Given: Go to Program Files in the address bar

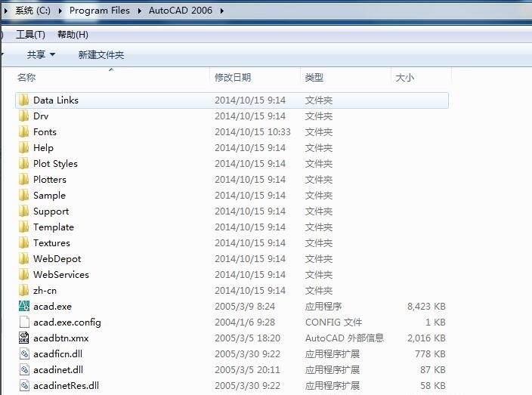Looking at the screenshot, I should [x=100, y=11].
